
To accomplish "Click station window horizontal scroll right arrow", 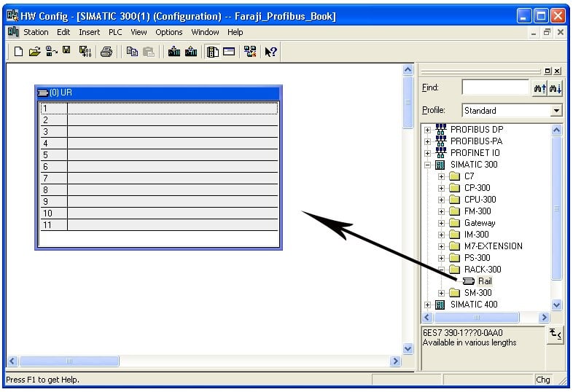I will point(395,361).
